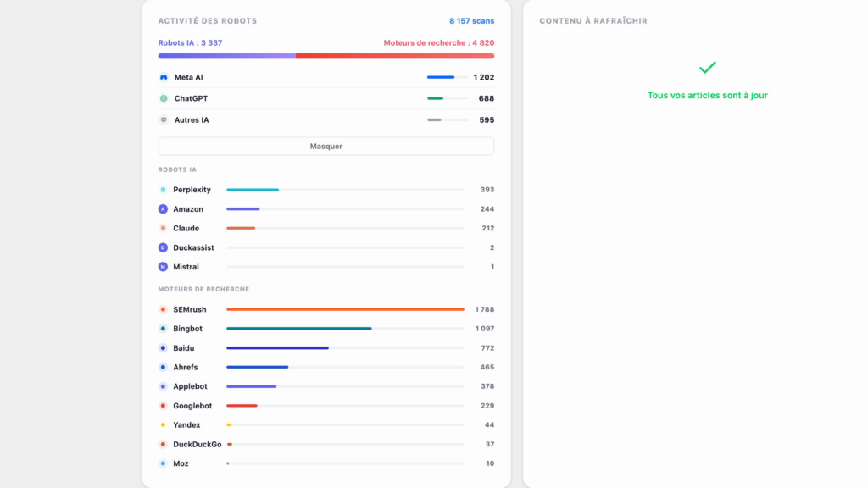Click the Ahrefs progress bar
Image resolution: width=868 pixels, height=488 pixels.
[x=346, y=368]
